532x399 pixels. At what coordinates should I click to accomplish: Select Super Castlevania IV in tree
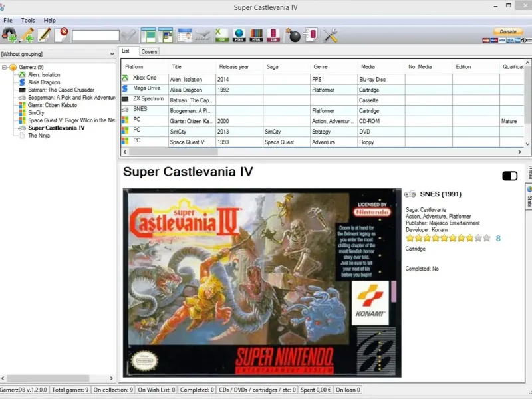point(57,128)
